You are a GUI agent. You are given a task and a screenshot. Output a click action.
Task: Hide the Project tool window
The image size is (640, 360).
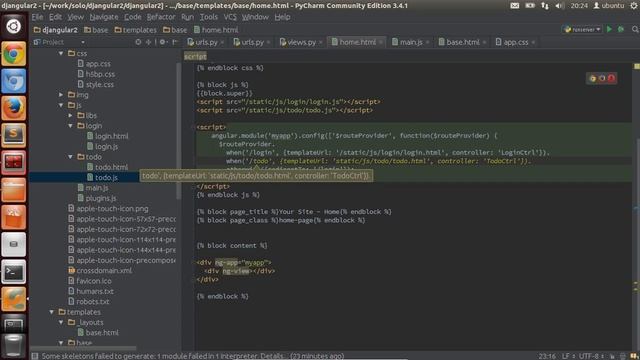(175, 42)
